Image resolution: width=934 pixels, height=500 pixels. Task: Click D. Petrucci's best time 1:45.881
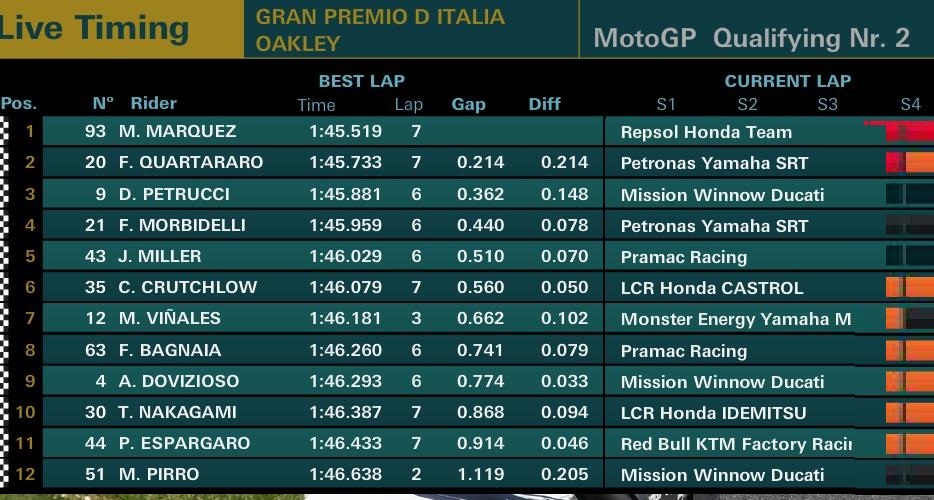tap(345, 194)
